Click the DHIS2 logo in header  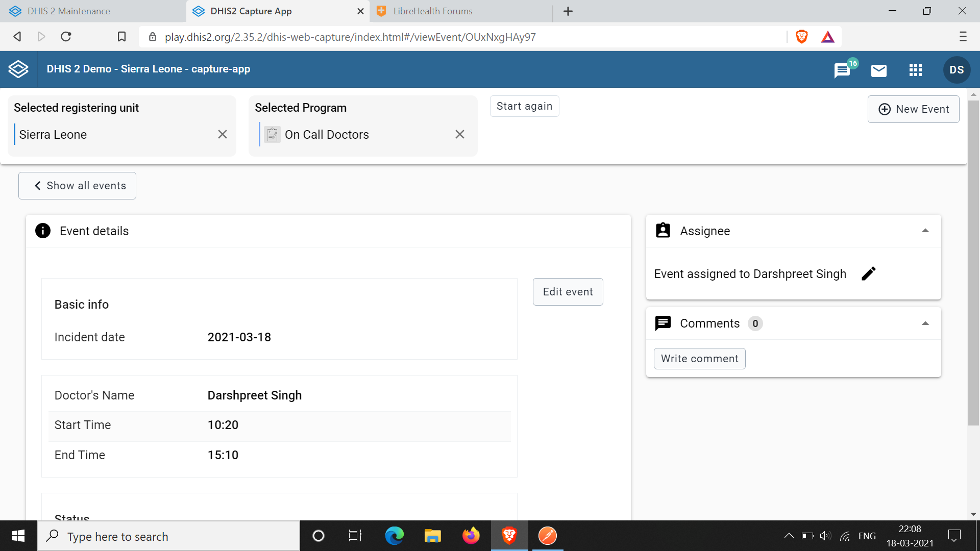(18, 69)
